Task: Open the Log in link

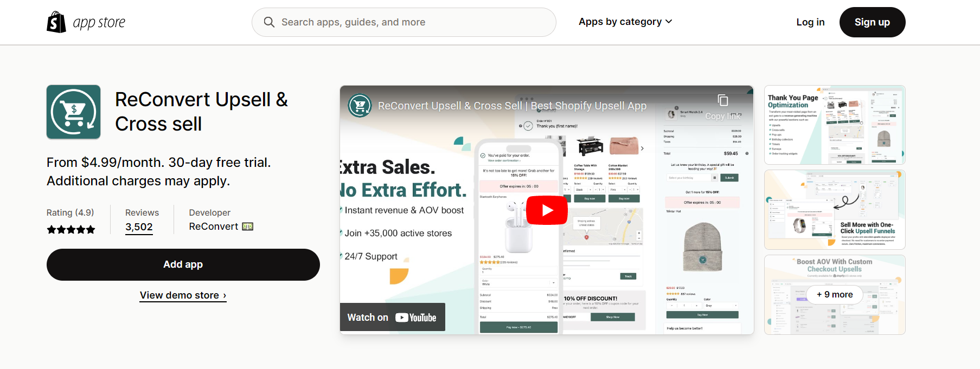Action: click(x=810, y=22)
